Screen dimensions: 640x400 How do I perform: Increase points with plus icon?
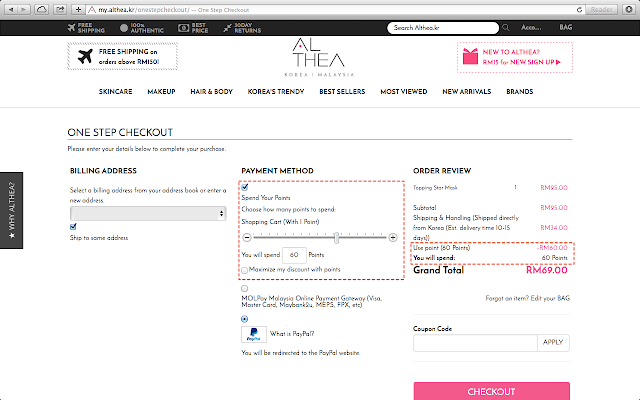(x=393, y=237)
